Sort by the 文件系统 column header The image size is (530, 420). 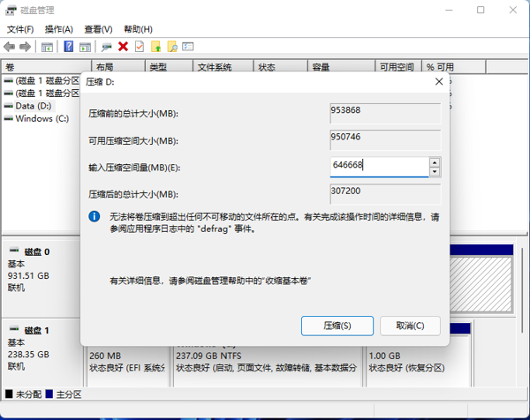[x=223, y=67]
